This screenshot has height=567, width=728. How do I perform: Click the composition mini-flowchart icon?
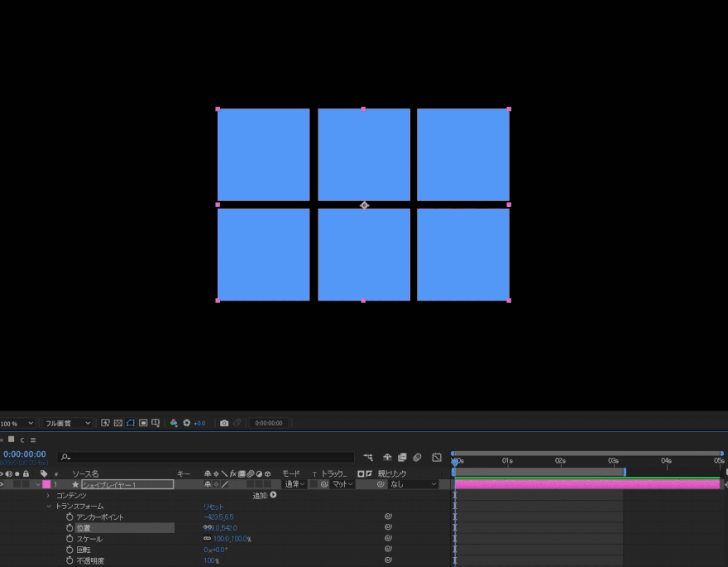[367, 457]
